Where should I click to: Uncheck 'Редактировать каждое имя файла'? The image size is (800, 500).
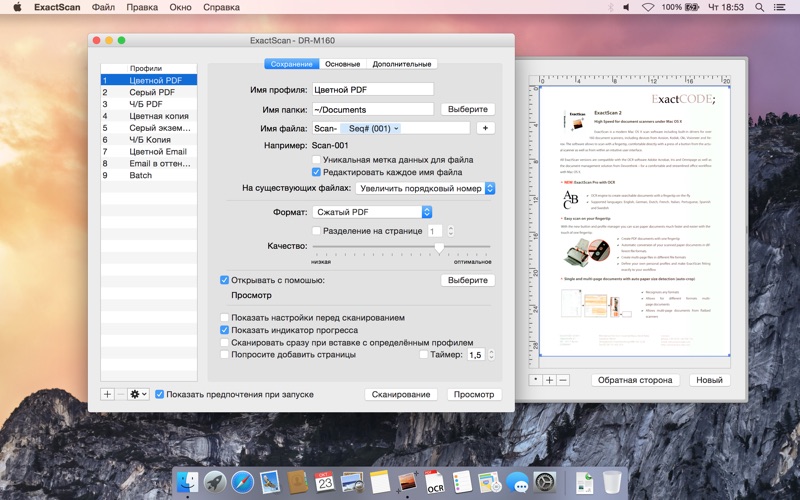coord(316,172)
